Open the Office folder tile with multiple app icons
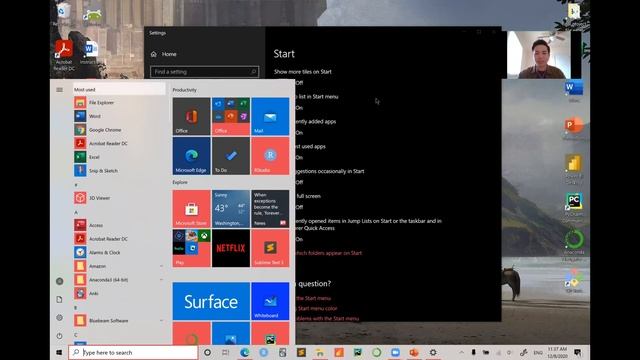The image size is (640, 360). tap(231, 116)
